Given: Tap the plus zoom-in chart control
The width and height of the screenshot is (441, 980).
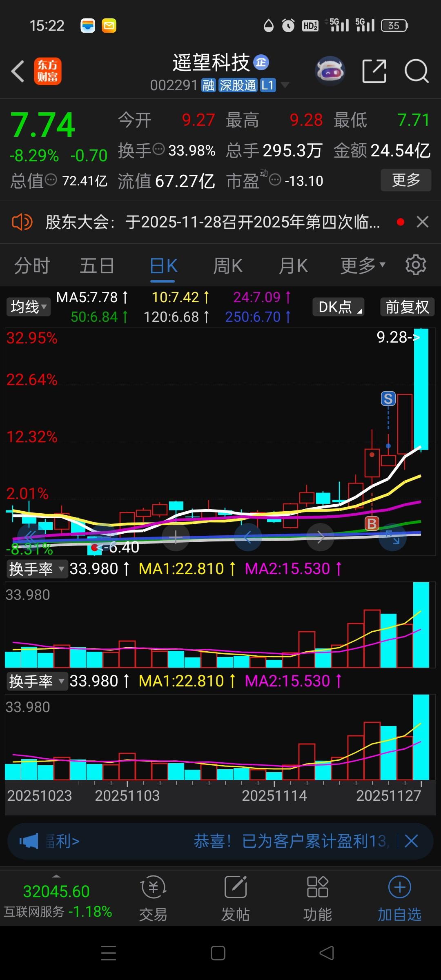Looking at the screenshot, I should coord(176,537).
